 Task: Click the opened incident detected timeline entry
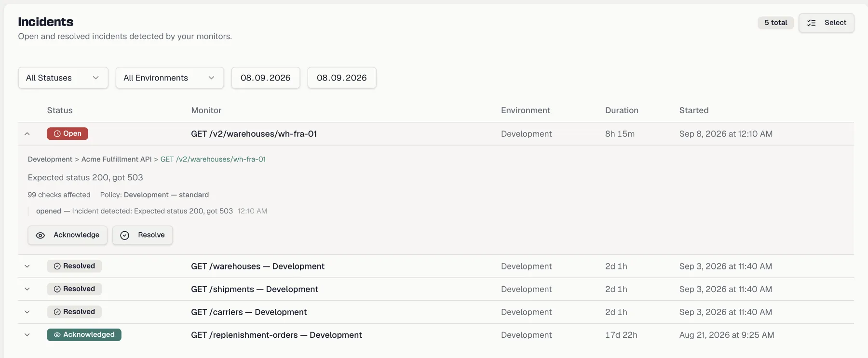(151, 211)
